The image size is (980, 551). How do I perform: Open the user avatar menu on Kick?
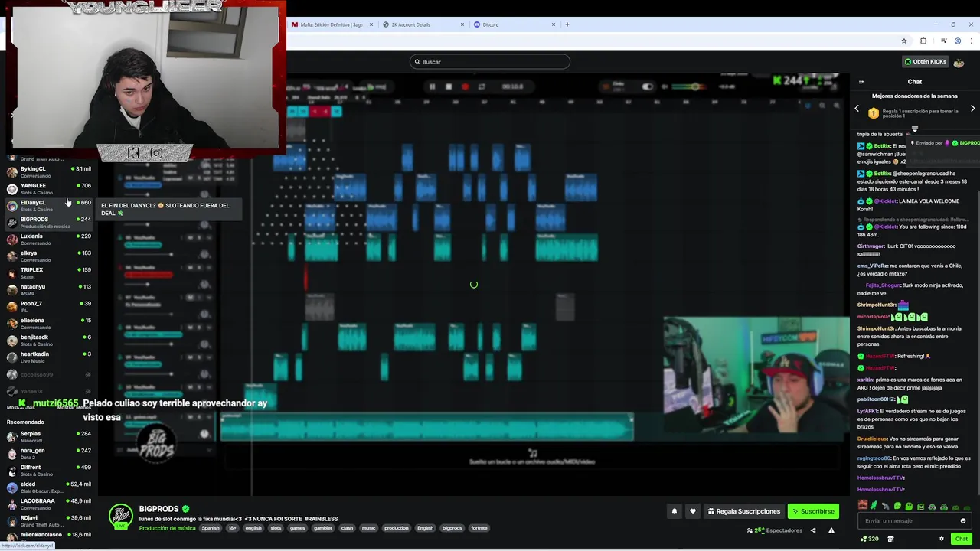959,62
